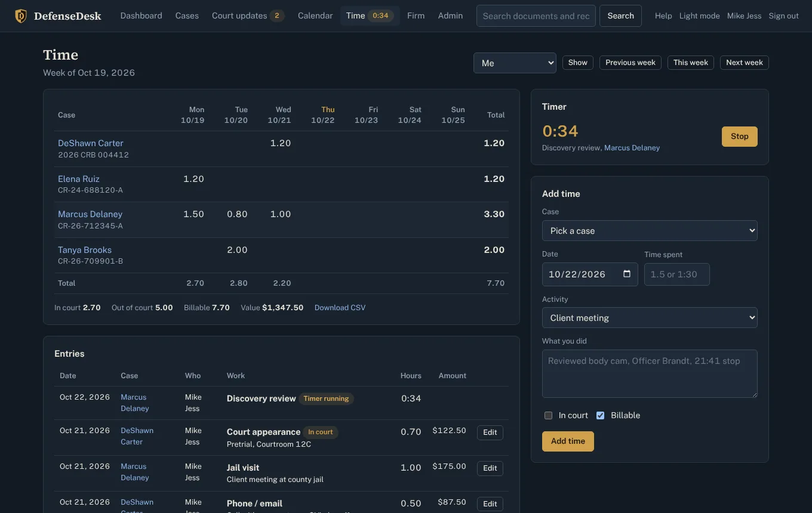Open the Admin nav item

pyautogui.click(x=450, y=16)
